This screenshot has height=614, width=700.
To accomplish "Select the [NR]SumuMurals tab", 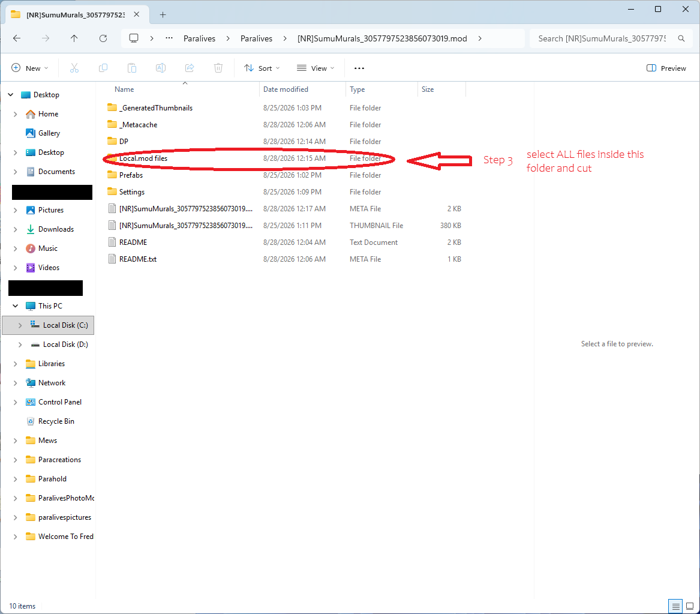I will click(75, 15).
